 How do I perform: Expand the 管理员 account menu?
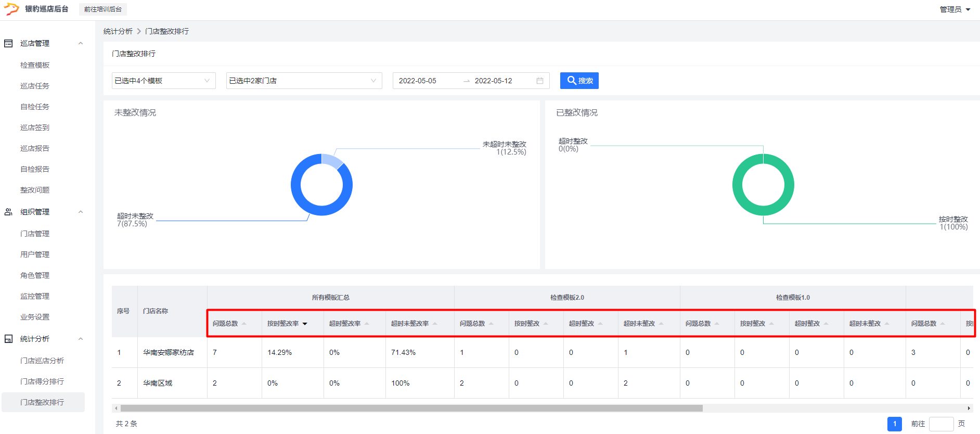click(955, 9)
